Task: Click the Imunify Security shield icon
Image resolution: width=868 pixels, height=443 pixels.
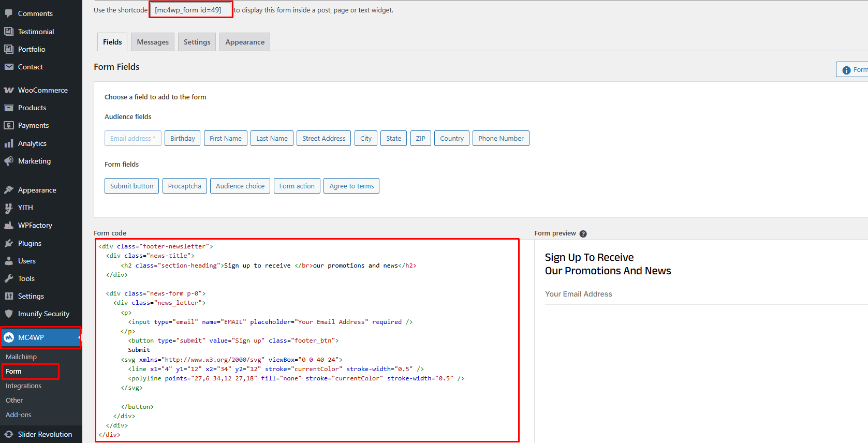Action: pos(9,314)
